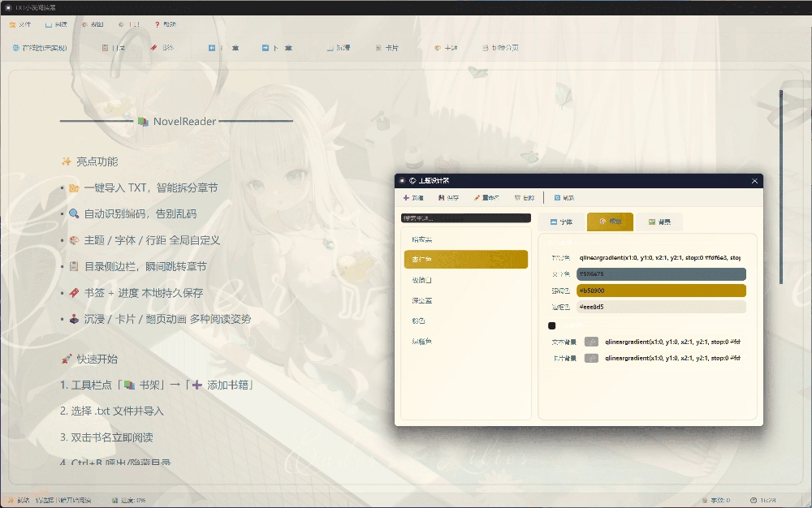Open the 文件 menu
The width and height of the screenshot is (812, 508).
[20, 24]
